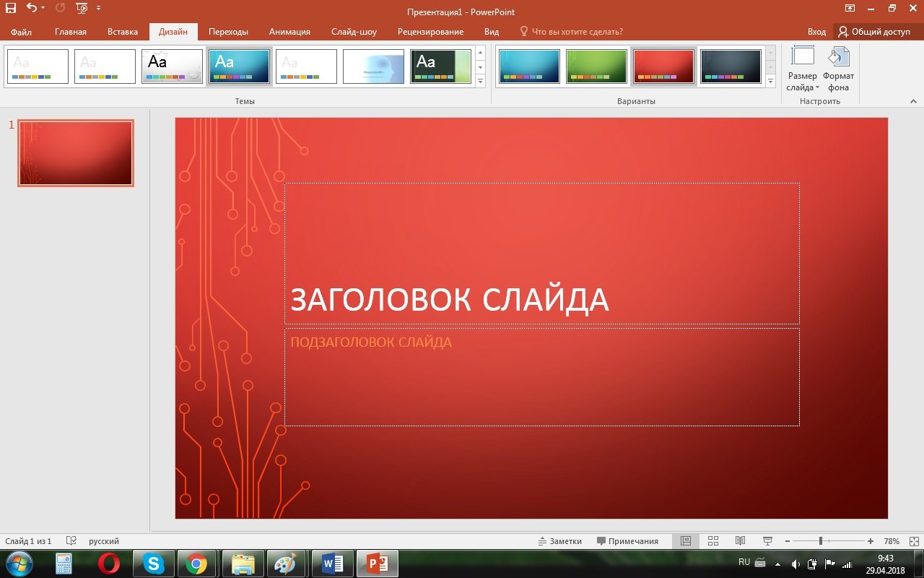Open the Размер слайда dropdown
This screenshot has width=924, height=578.
[x=803, y=69]
